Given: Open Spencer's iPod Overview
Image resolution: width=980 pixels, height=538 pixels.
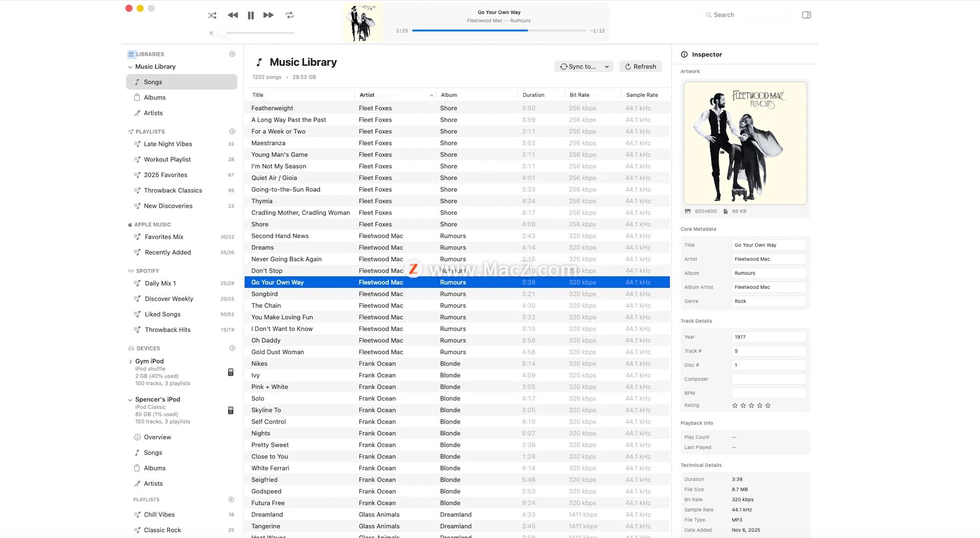Looking at the screenshot, I should pos(182,437).
